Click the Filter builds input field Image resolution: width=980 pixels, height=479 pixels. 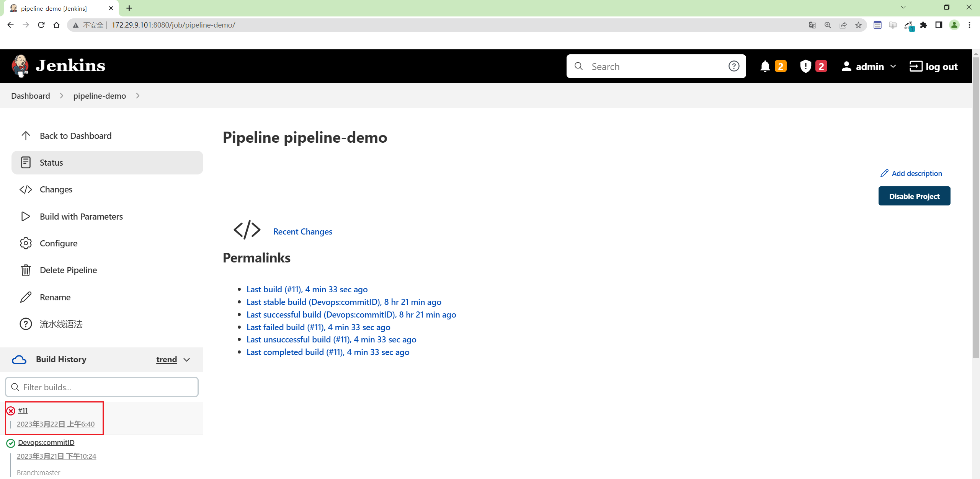coord(102,387)
